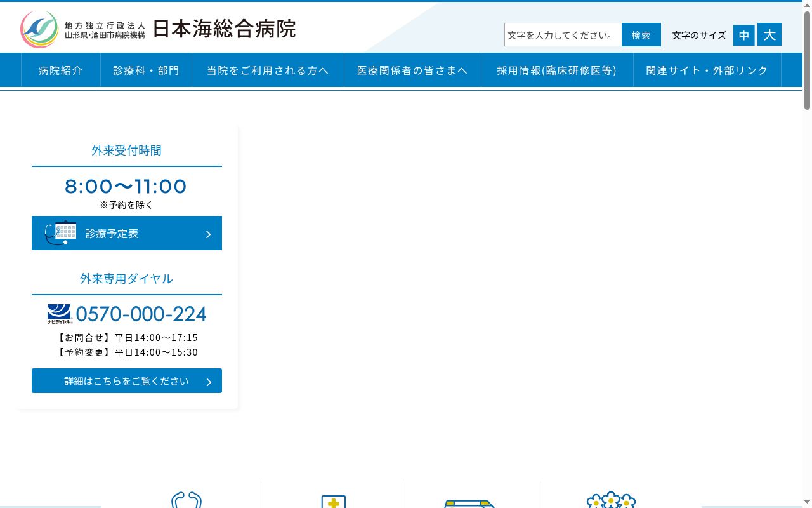Click the 日本海総合病院 title text
Viewport: 812px width, 508px height.
tap(225, 29)
